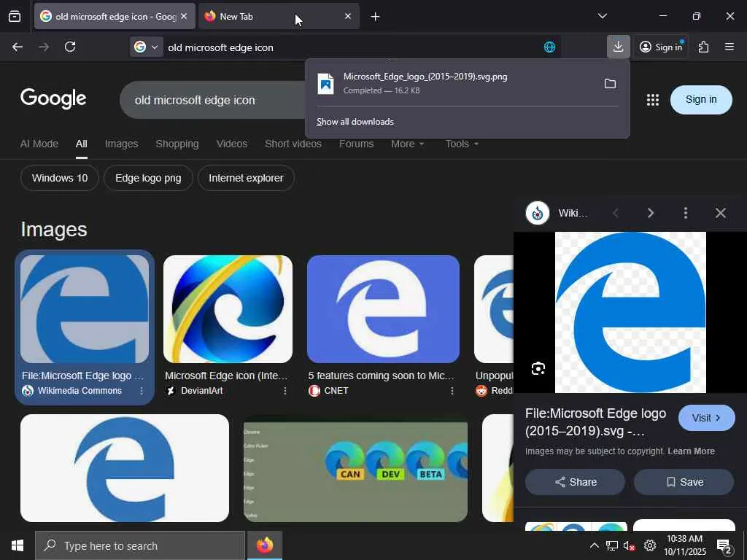Click Firefox account Sign in button
The width and height of the screenshot is (747, 560).
pos(661,47)
